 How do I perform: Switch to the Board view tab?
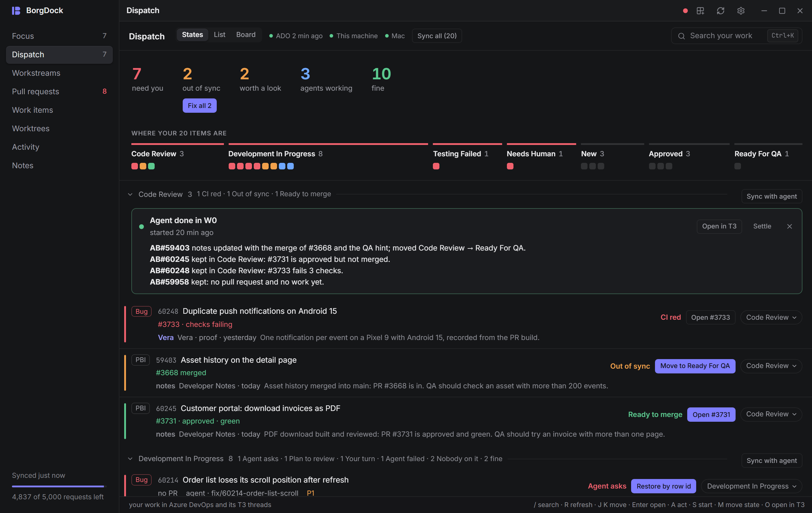coord(245,35)
